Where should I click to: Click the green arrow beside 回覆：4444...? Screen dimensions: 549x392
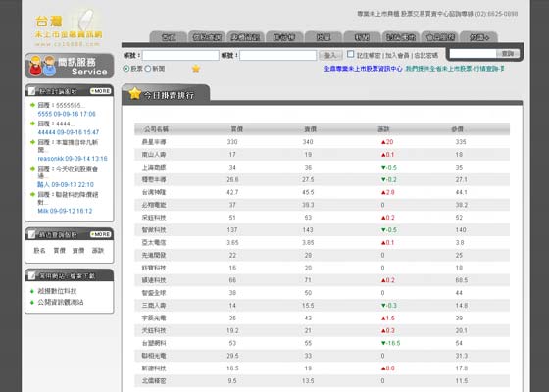point(32,123)
